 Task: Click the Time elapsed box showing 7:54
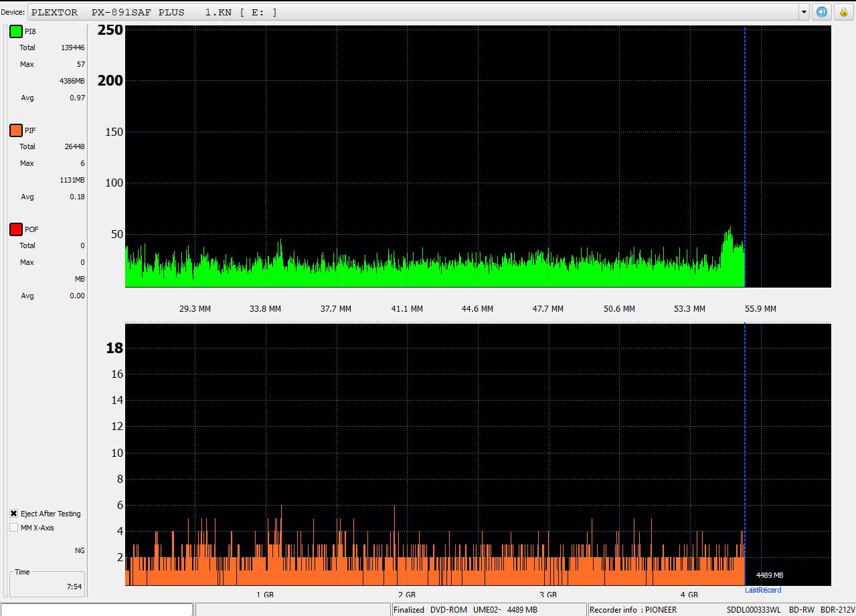click(x=47, y=583)
